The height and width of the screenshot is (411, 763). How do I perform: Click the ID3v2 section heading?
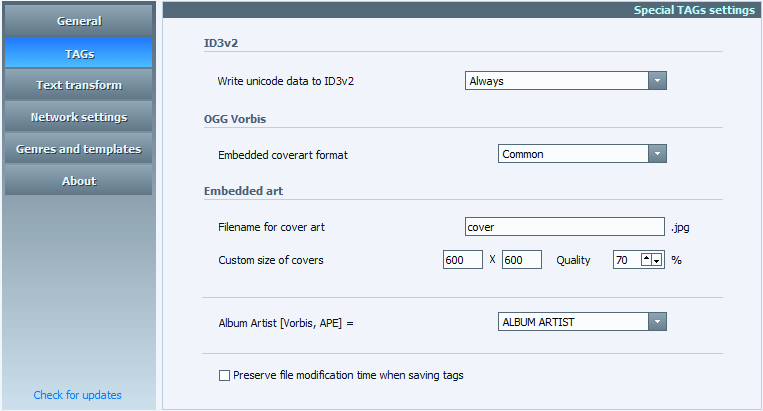tap(221, 43)
